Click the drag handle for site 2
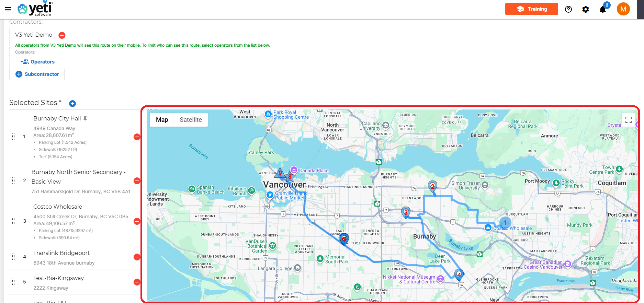 tap(13, 180)
